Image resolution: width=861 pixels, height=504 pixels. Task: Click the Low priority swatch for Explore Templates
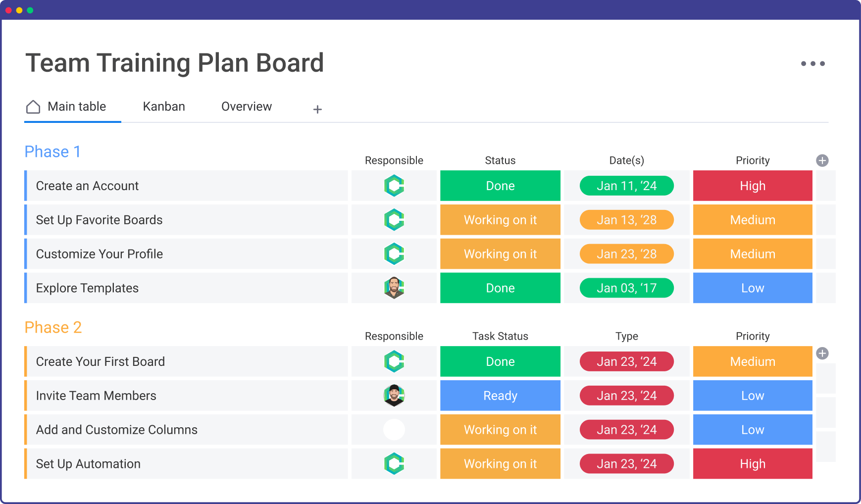tap(753, 288)
